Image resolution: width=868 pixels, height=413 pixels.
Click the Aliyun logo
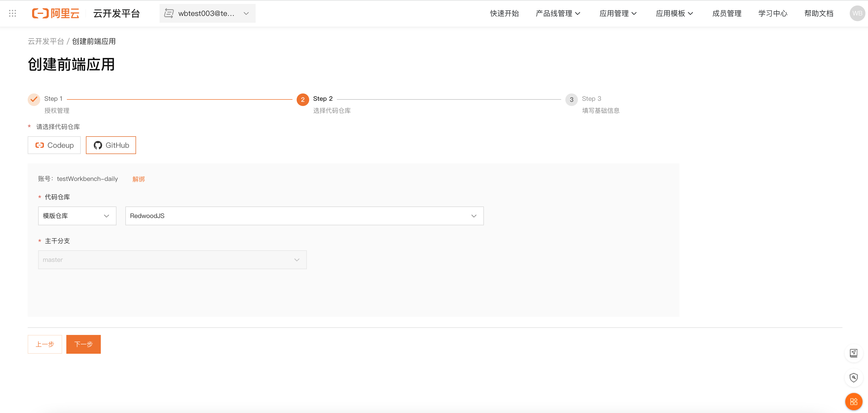click(x=56, y=14)
